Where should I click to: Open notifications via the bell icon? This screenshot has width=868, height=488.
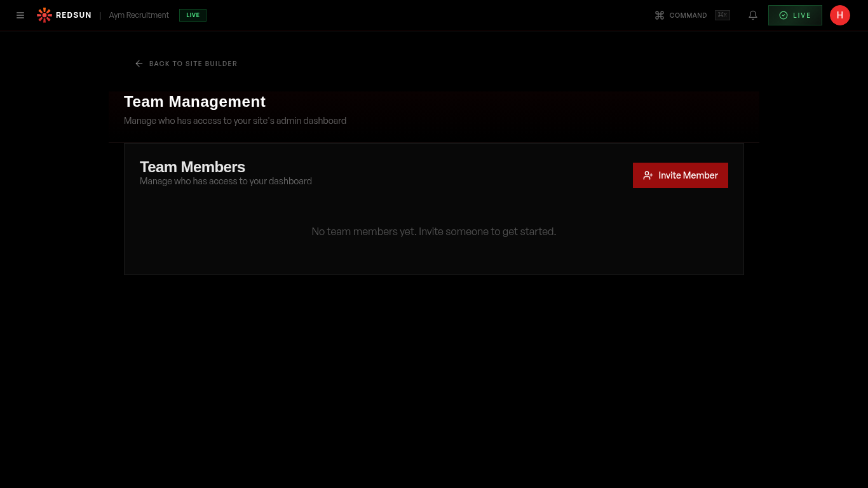[753, 15]
